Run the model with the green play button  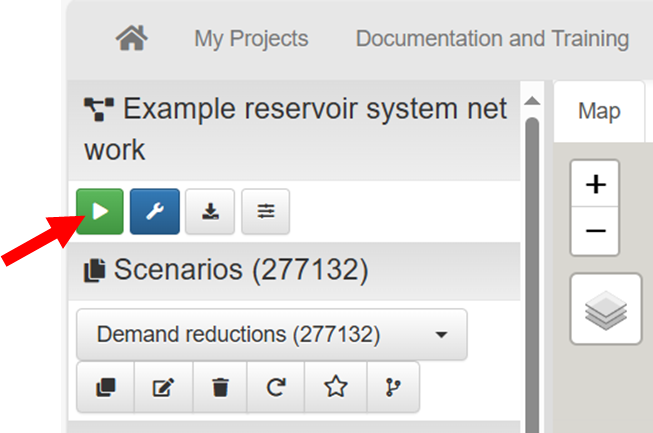coord(100,211)
